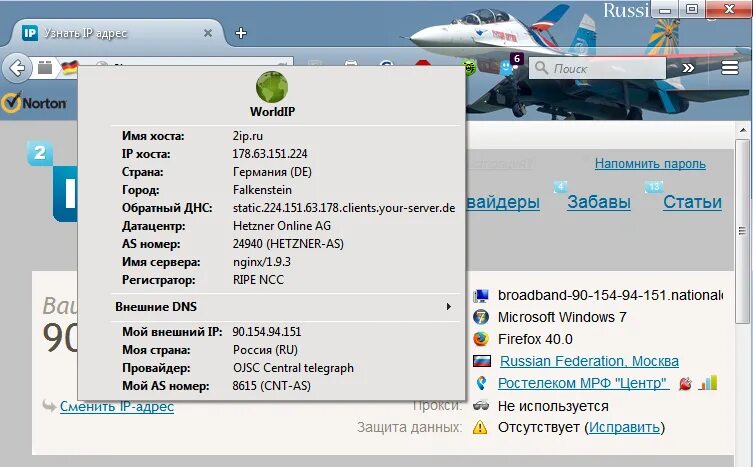Click the submenu arrow of Внешние DNS
The width and height of the screenshot is (753, 467).
pos(449,307)
